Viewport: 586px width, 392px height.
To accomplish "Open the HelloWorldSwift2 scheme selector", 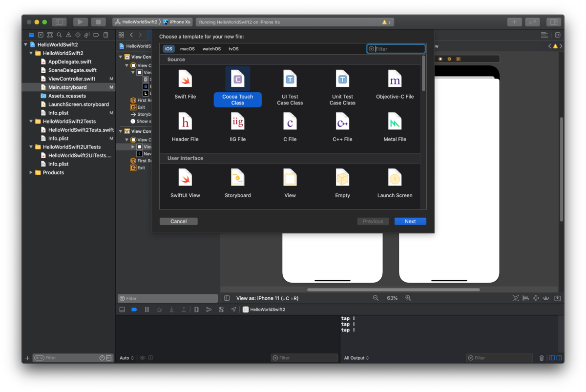I will [136, 22].
